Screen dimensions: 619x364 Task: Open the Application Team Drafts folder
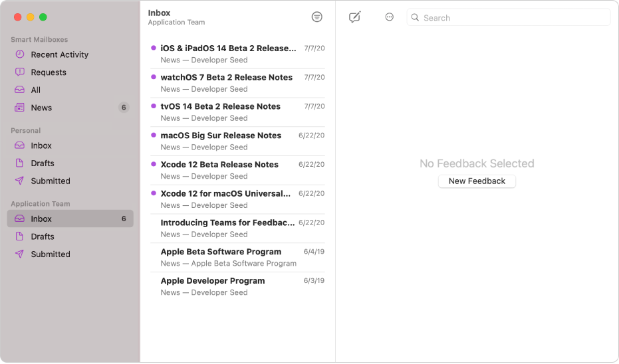coord(43,236)
